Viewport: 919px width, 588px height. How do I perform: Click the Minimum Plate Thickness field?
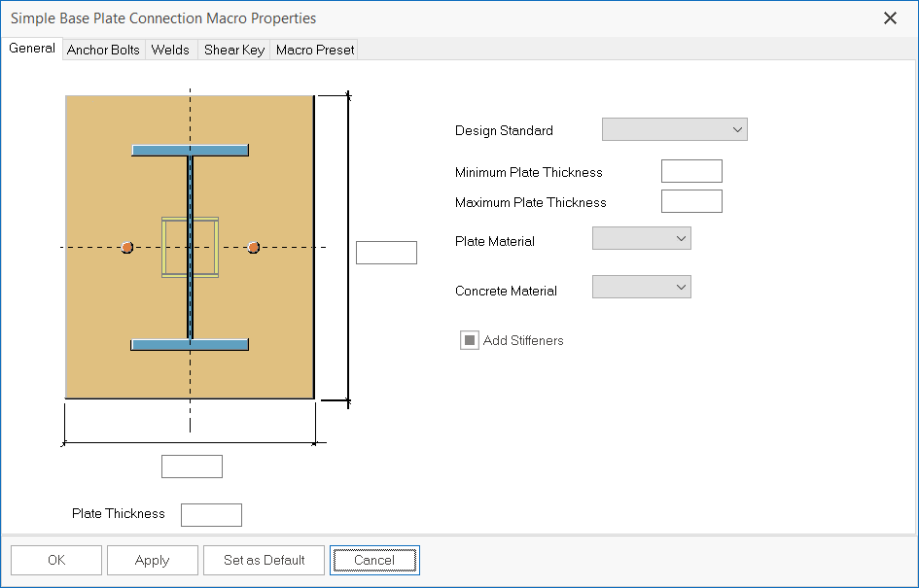(x=691, y=172)
